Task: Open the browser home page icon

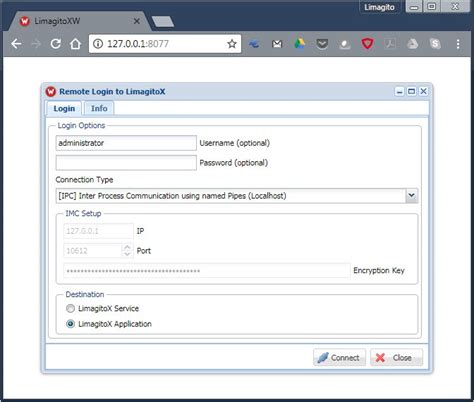Action: tap(75, 44)
